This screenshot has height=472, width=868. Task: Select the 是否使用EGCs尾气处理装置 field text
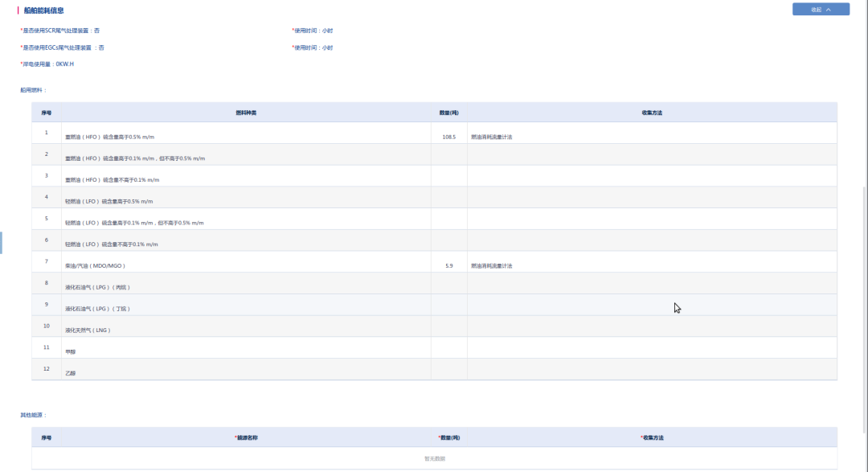pyautogui.click(x=63, y=47)
